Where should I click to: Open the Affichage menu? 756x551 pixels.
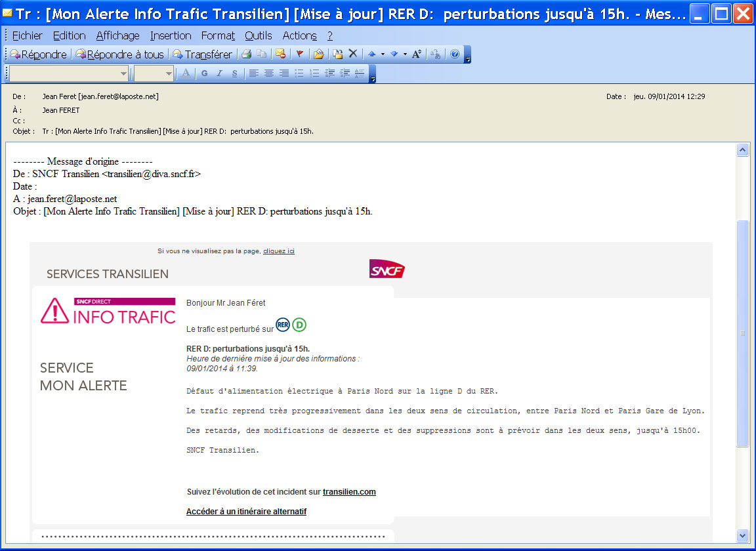pos(117,35)
